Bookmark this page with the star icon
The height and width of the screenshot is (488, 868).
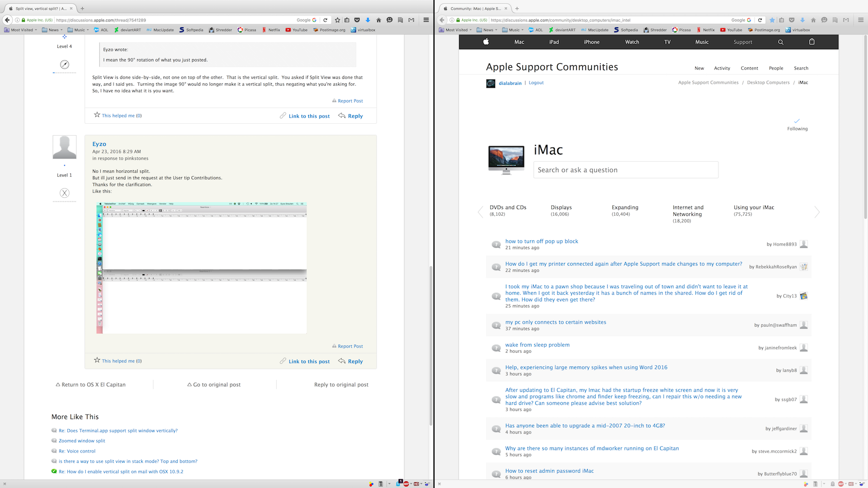pos(337,20)
